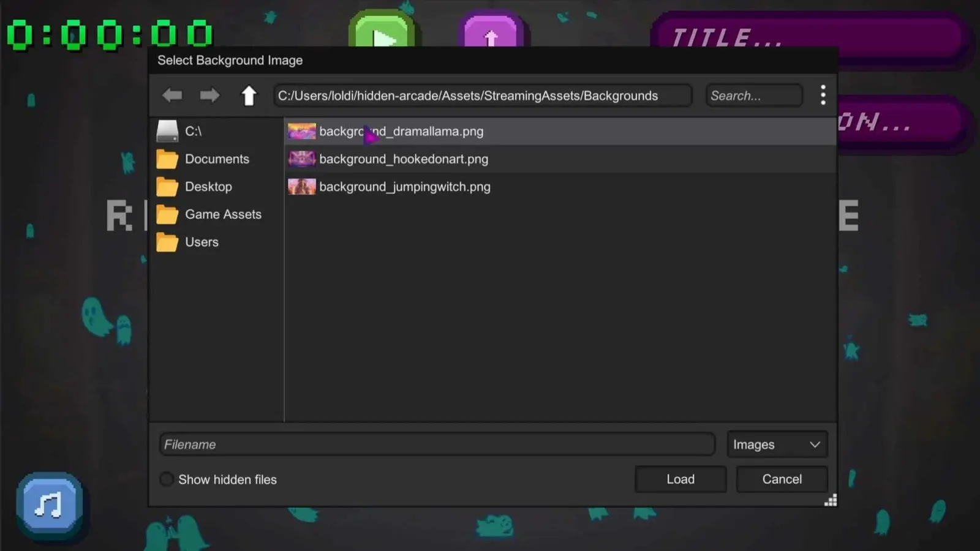This screenshot has width=980, height=551.
Task: Navigate up to parent folder
Action: pos(249,96)
